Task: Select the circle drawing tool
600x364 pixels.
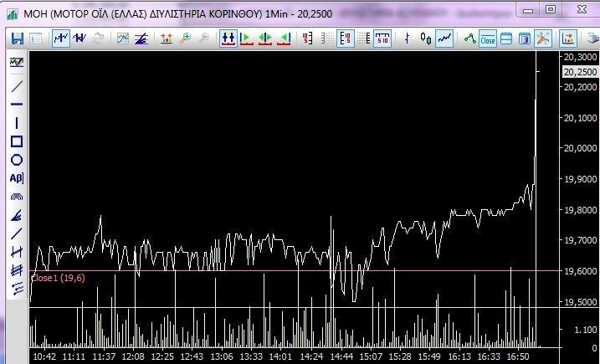Action: click(17, 160)
